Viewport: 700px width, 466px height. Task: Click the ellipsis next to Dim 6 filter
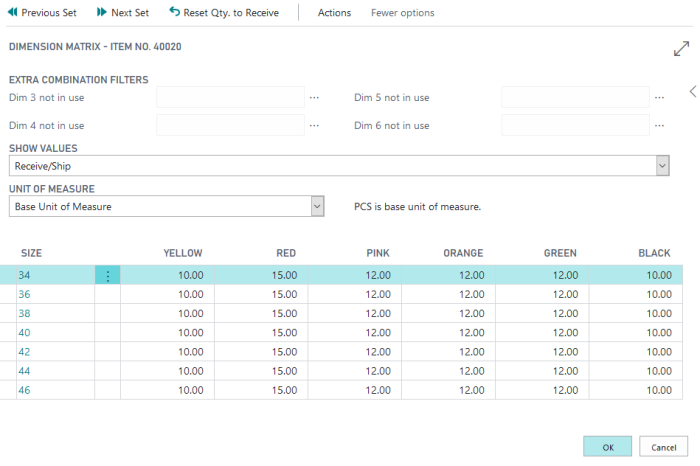coord(659,126)
